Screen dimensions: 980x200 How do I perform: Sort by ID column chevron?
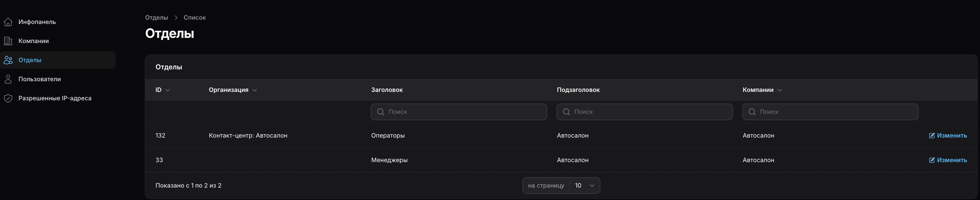tap(168, 90)
